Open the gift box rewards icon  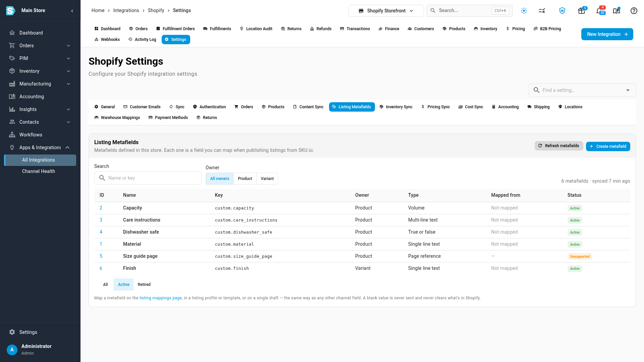tap(582, 11)
